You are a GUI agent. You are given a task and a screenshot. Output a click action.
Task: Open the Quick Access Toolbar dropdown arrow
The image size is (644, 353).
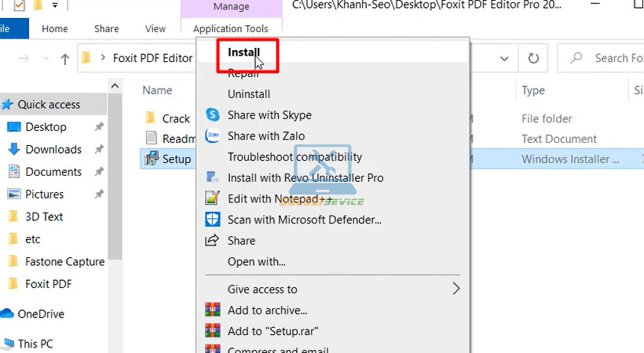point(55,6)
